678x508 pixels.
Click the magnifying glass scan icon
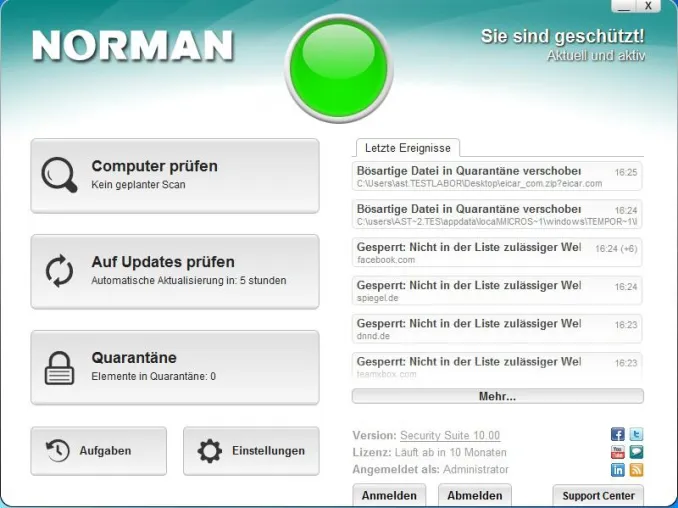pyautogui.click(x=59, y=175)
